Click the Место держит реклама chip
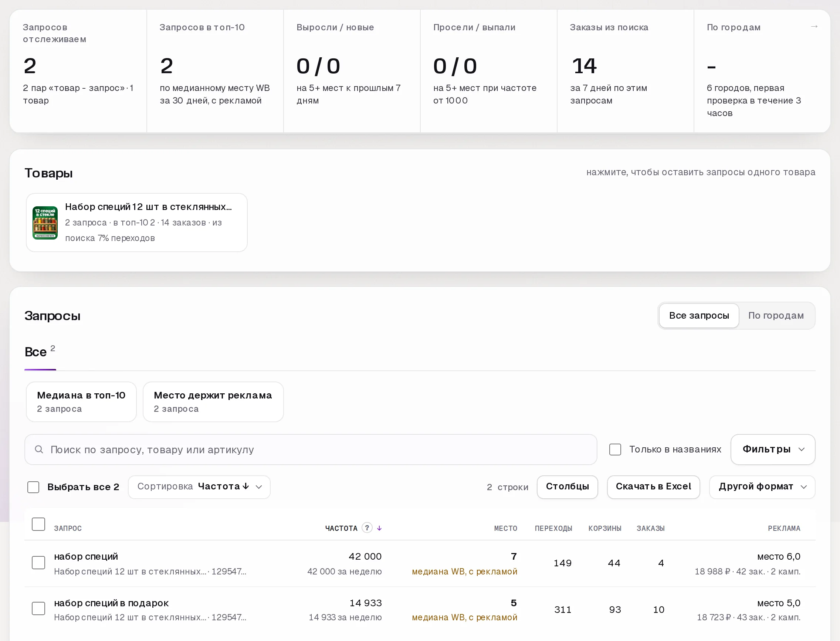Screen dimensions: 840x641 pos(213,402)
